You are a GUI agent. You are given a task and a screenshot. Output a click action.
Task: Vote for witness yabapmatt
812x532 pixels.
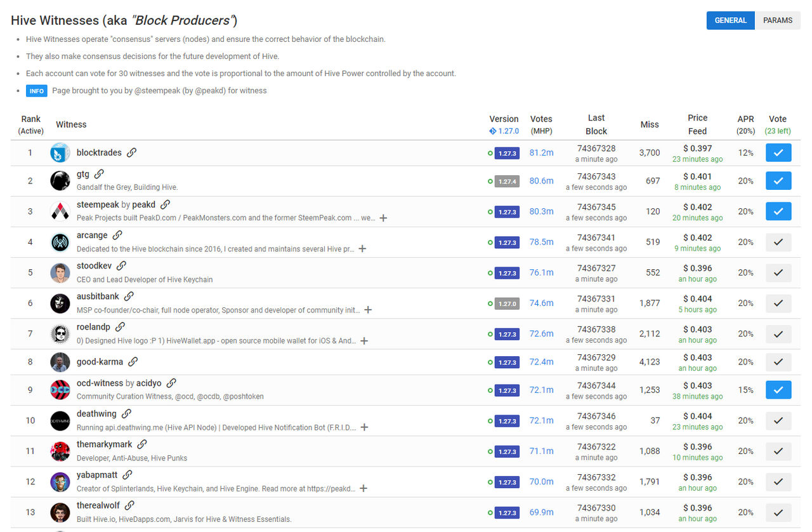coord(778,482)
